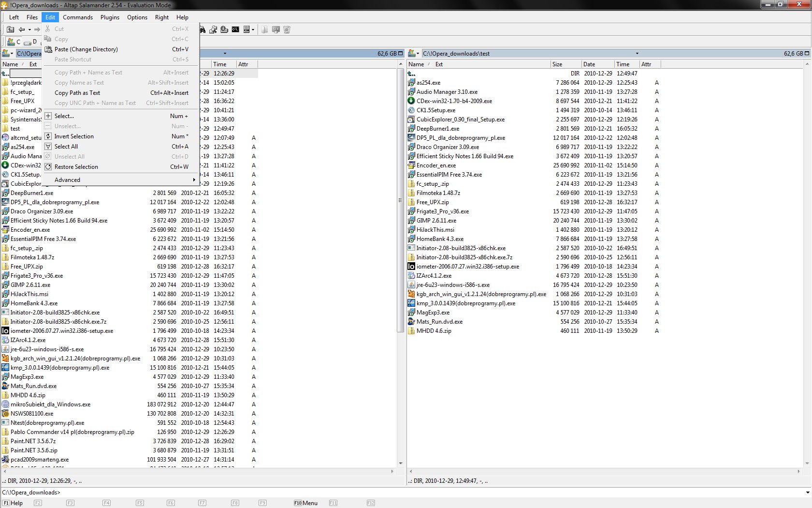This screenshot has width=812, height=508.
Task: Click the F1 Help button
Action: [x=14, y=503]
